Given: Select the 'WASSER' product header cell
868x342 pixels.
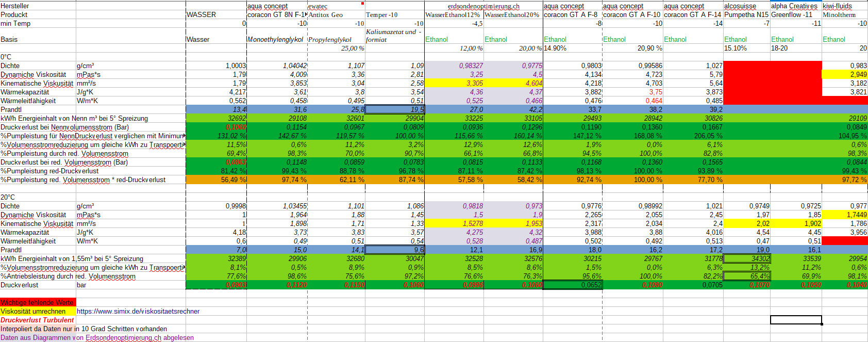Looking at the screenshot, I should pyautogui.click(x=201, y=14).
